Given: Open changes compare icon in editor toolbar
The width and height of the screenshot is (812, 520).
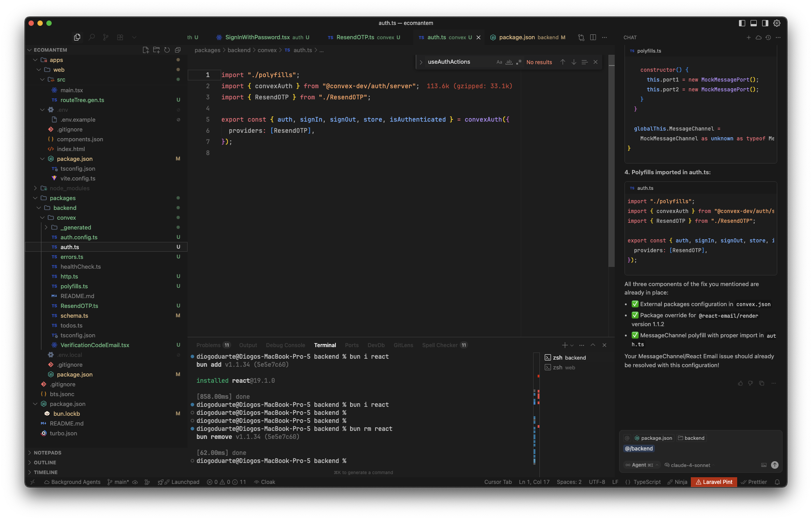Looking at the screenshot, I should pos(581,37).
